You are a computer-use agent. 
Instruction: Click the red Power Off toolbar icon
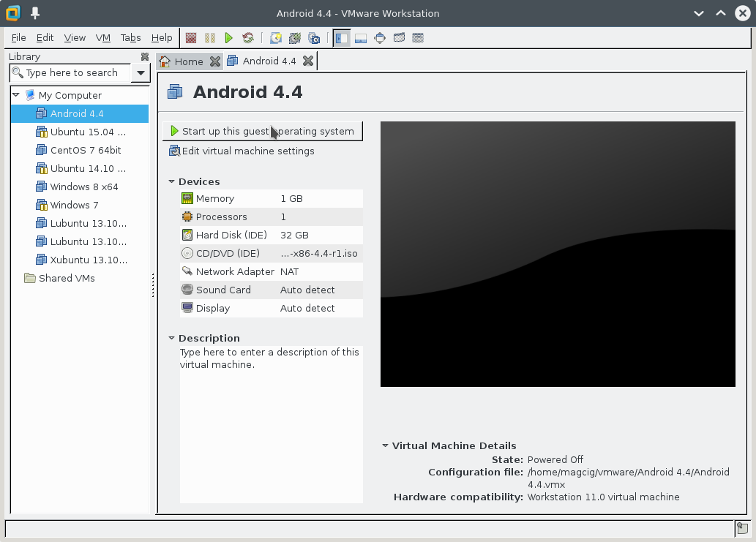tap(191, 38)
